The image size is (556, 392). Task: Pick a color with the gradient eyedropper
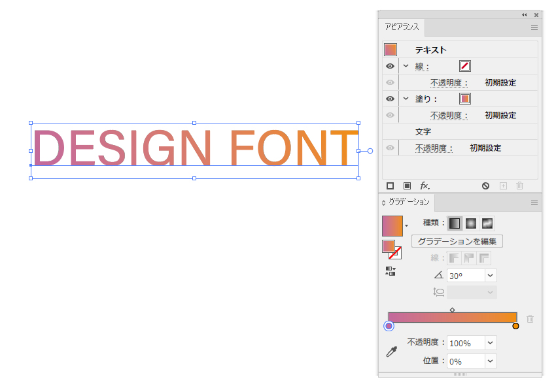tap(391, 352)
